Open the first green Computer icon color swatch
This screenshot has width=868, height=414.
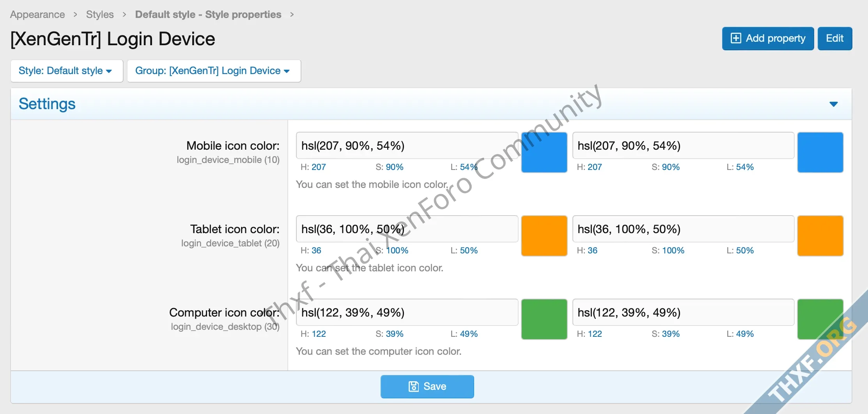click(544, 319)
